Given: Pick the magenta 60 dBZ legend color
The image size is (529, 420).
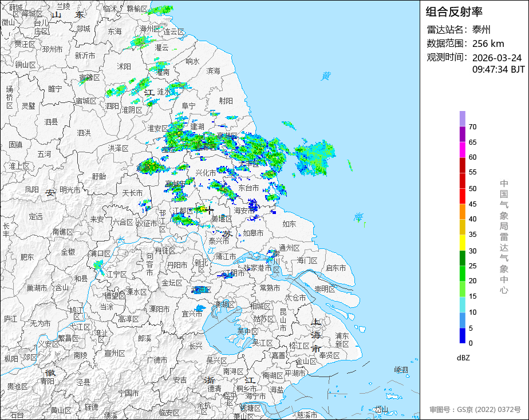Looking at the screenshot, I should 462,150.
